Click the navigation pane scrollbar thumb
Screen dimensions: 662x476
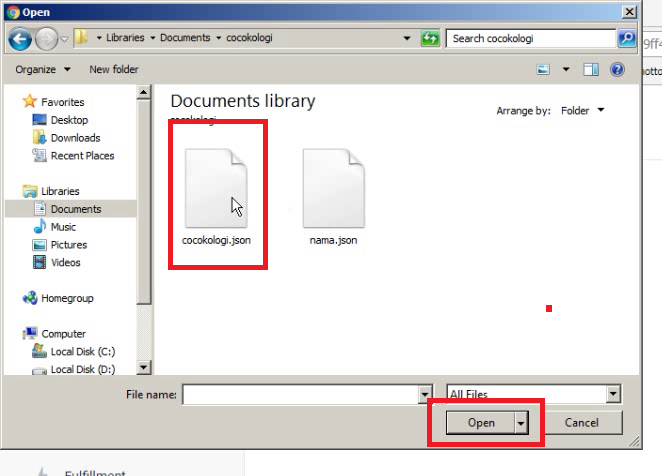point(144,202)
